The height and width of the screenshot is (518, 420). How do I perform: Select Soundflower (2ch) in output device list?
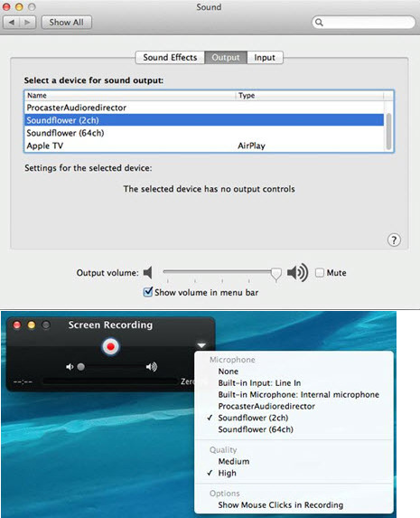(x=204, y=120)
